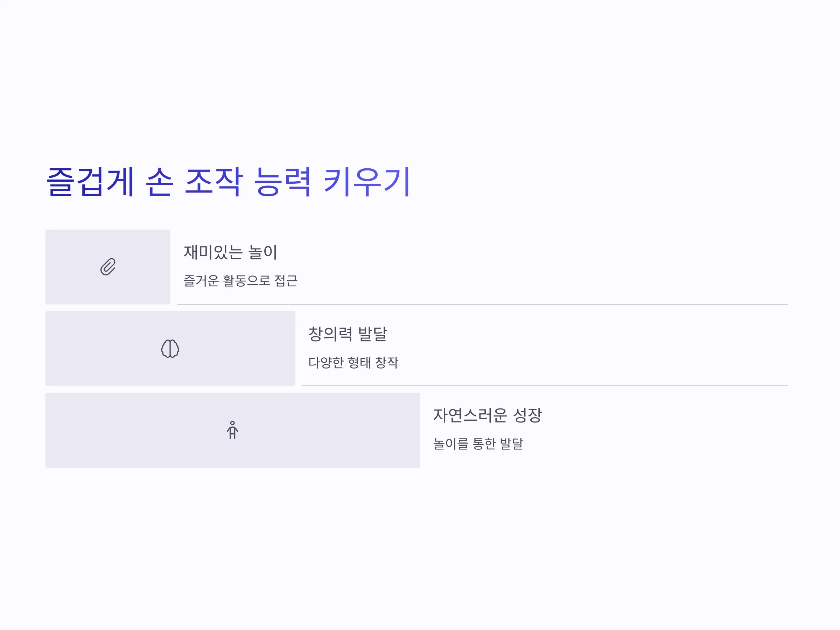Select the slide title 즐겁게 손 조작 능력 키우기
The height and width of the screenshot is (630, 840).
pos(228,182)
